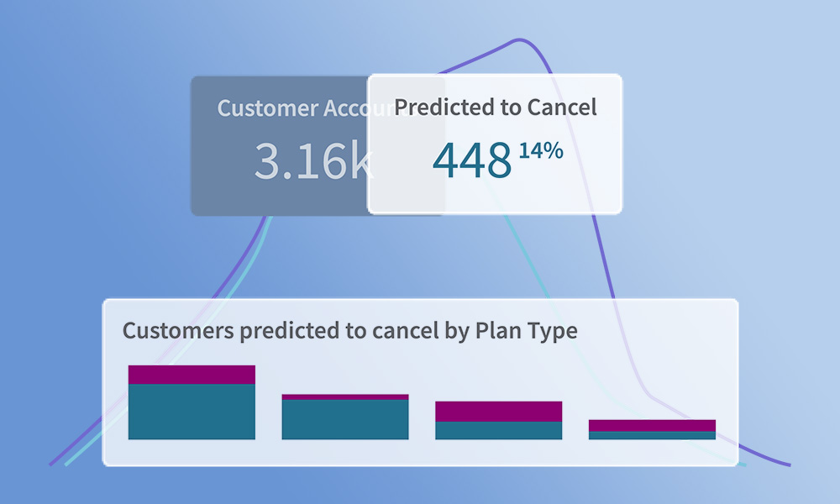Select the 3.16k customer accounts value

click(x=312, y=161)
